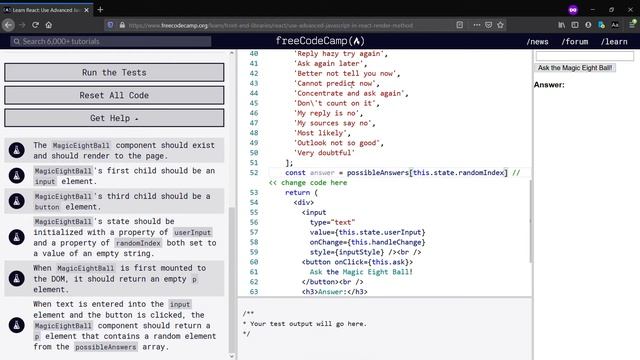Click the padlock site security icon
This screenshot has height=360, width=640.
122,25
